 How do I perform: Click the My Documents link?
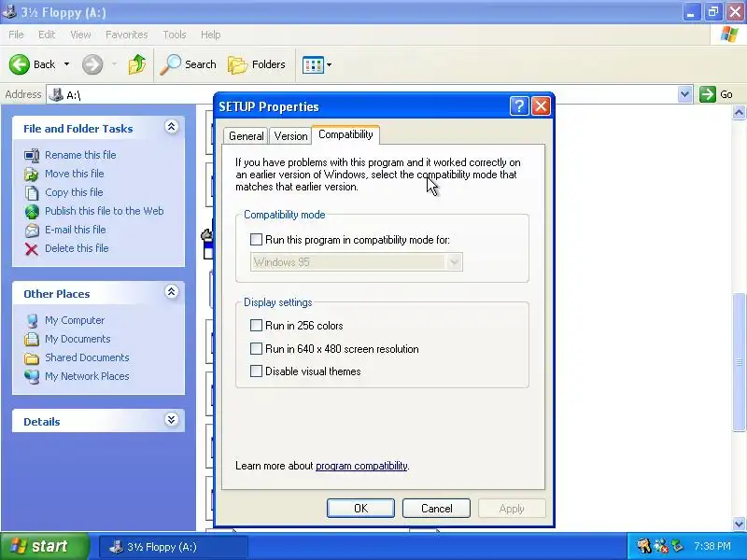point(78,339)
